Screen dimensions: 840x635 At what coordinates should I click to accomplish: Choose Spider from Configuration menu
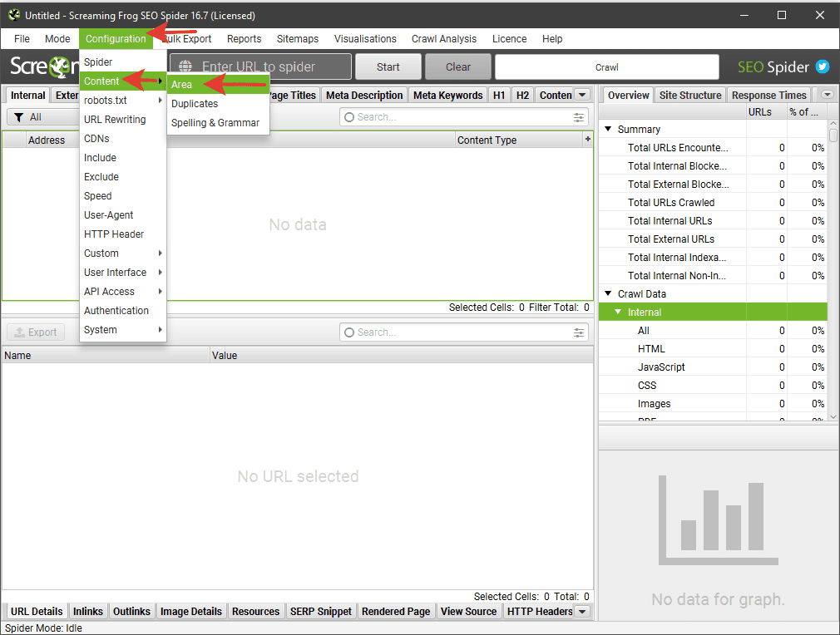click(123, 62)
